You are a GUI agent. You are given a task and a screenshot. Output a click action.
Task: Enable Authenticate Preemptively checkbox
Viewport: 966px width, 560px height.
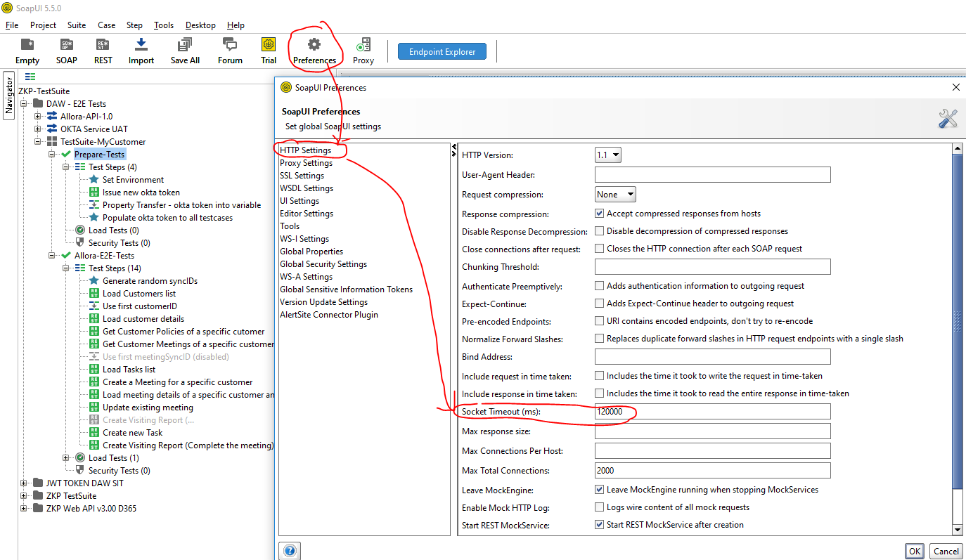pyautogui.click(x=600, y=286)
